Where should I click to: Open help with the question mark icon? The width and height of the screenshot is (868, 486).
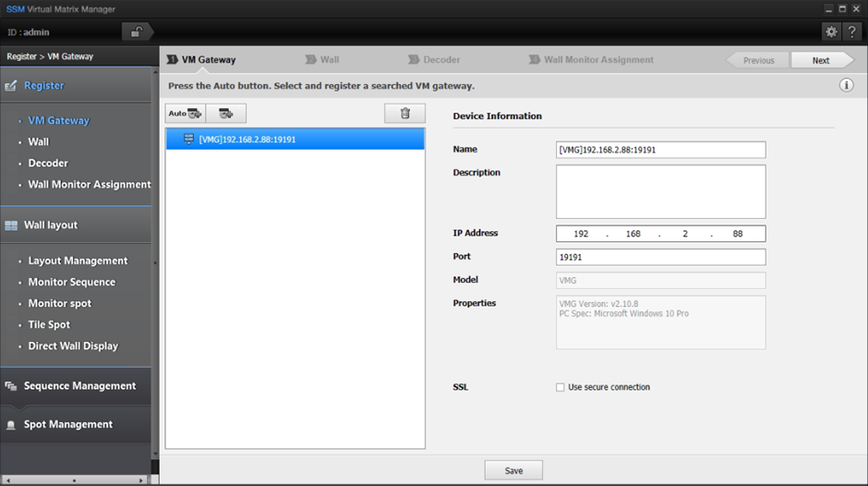pos(852,32)
